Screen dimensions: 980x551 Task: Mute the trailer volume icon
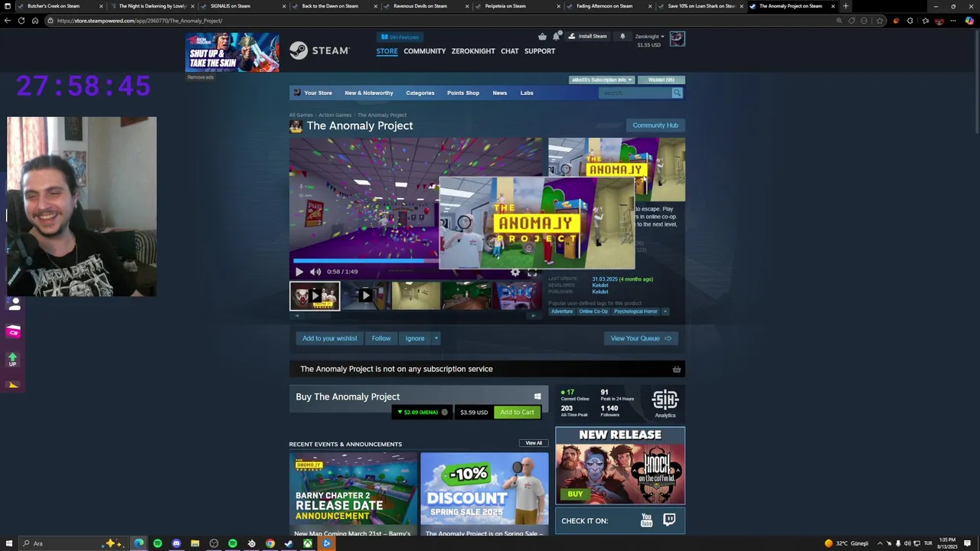click(315, 272)
